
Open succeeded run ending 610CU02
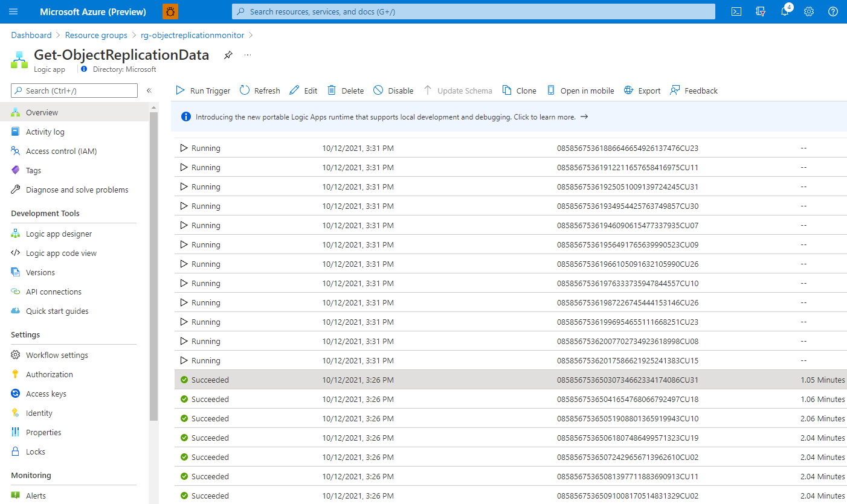point(510,457)
